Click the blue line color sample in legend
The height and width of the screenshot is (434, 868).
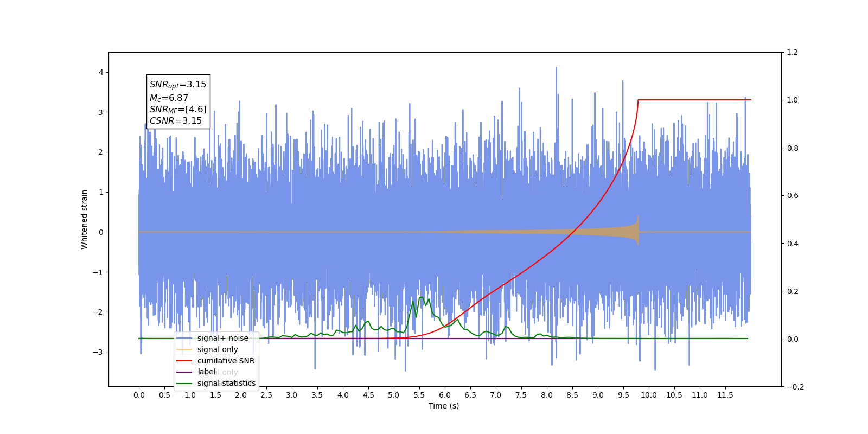(x=184, y=338)
